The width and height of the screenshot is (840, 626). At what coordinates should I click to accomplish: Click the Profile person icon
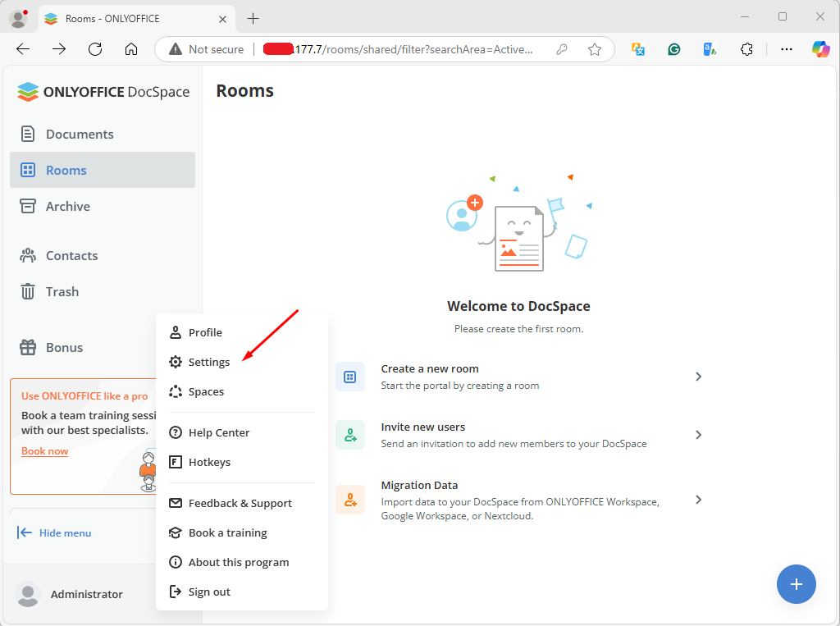tap(176, 332)
